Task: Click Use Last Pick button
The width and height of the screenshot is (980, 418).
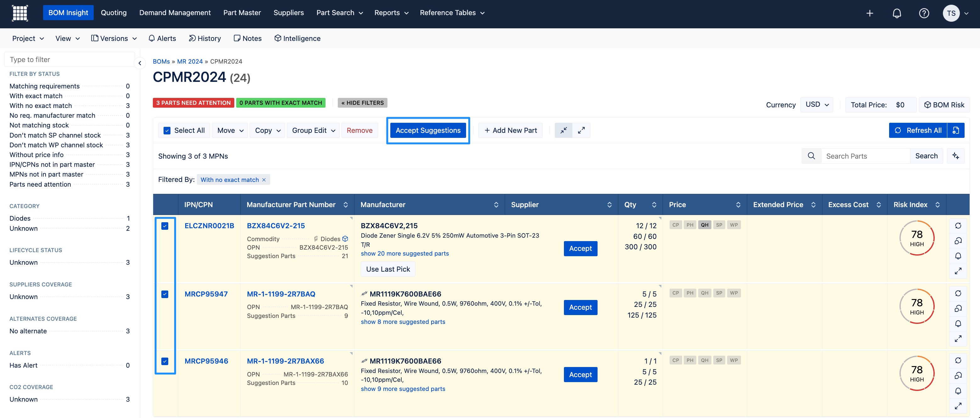Action: pyautogui.click(x=388, y=269)
